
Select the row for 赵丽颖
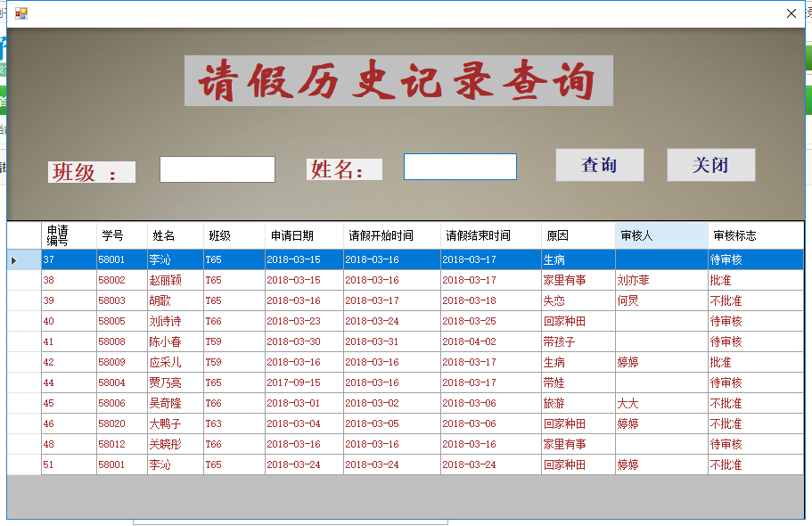coord(165,281)
